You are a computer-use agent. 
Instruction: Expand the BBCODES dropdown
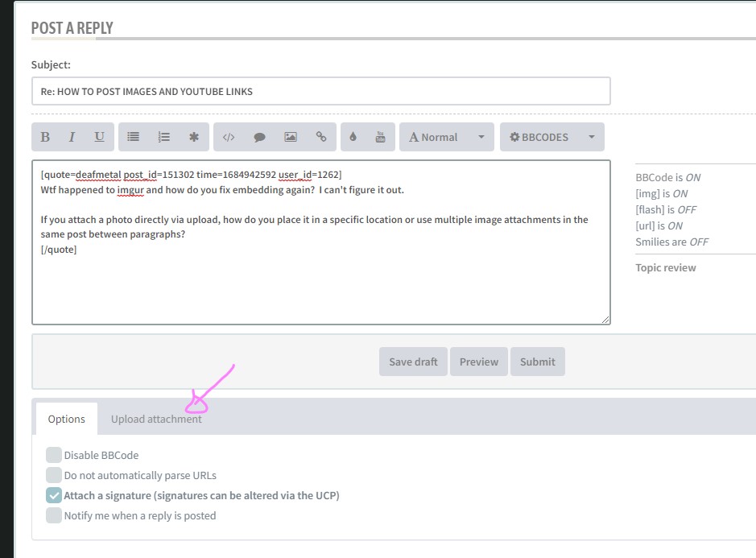(552, 137)
